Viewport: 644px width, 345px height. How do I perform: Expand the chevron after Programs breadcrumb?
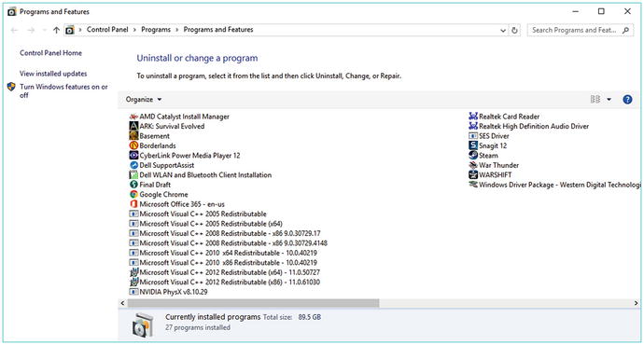[x=177, y=30]
